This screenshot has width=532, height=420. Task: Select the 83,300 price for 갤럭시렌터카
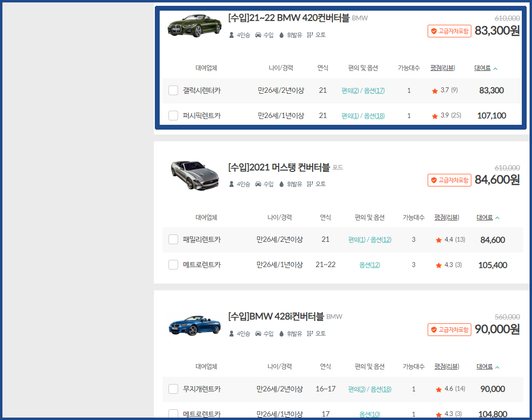(491, 90)
